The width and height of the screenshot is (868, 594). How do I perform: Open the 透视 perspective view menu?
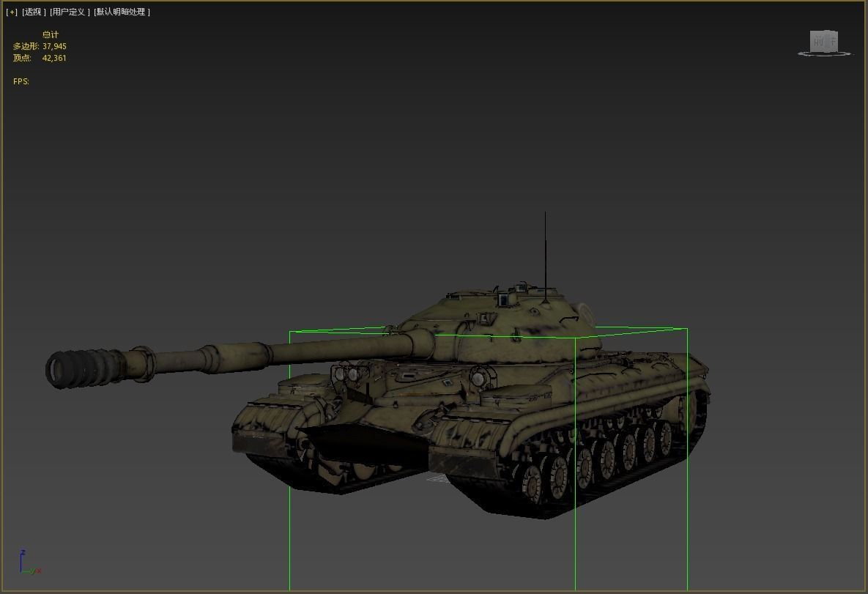(34, 12)
